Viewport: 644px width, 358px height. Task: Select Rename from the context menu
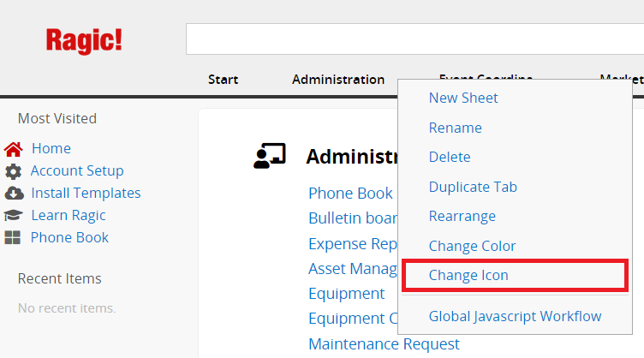pyautogui.click(x=455, y=128)
